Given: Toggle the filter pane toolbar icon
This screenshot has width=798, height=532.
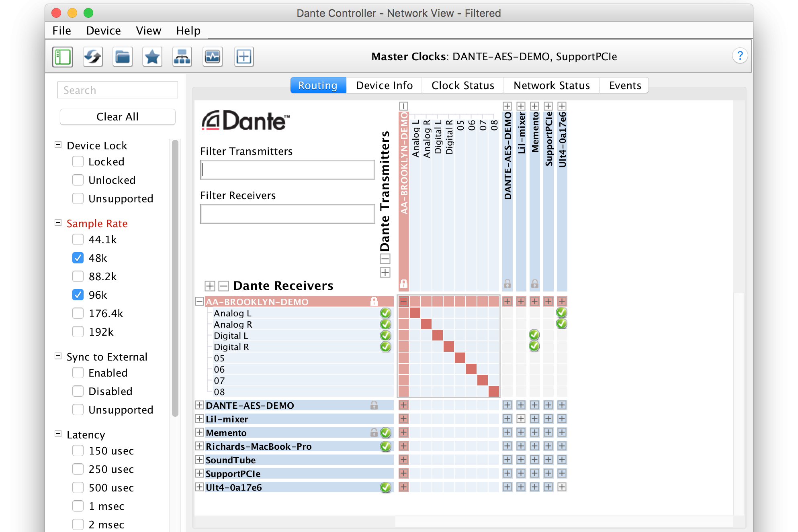Looking at the screenshot, I should pos(62,57).
